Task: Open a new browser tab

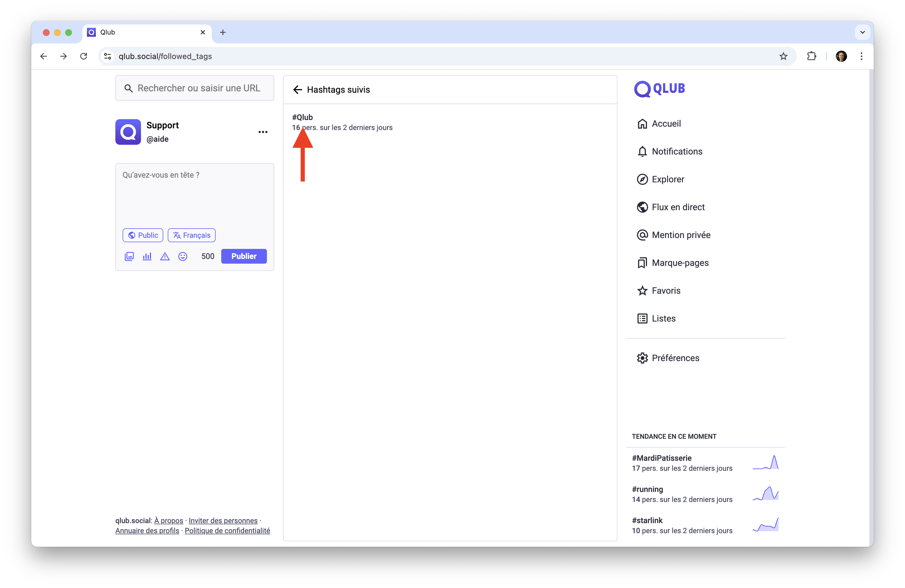Action: pyautogui.click(x=223, y=32)
